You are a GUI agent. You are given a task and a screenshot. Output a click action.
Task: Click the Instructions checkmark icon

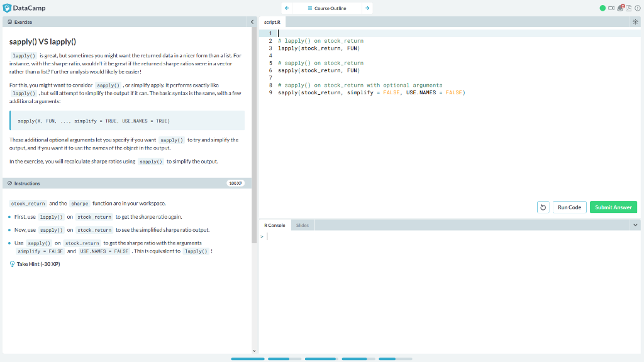9,183
